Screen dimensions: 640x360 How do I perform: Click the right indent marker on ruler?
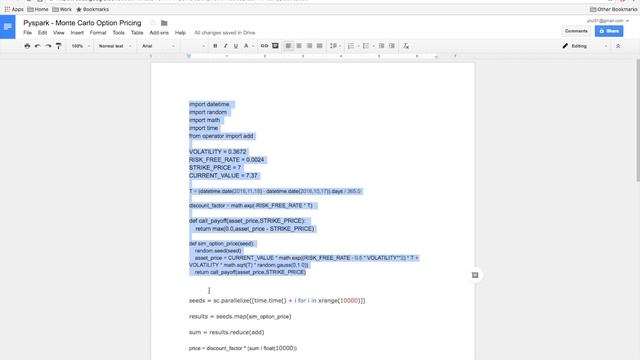436,56
